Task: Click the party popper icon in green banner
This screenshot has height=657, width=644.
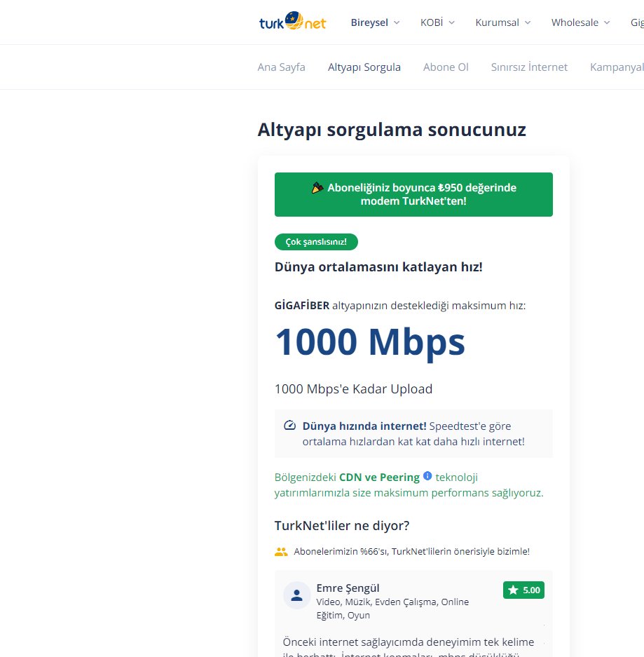Action: (x=317, y=188)
